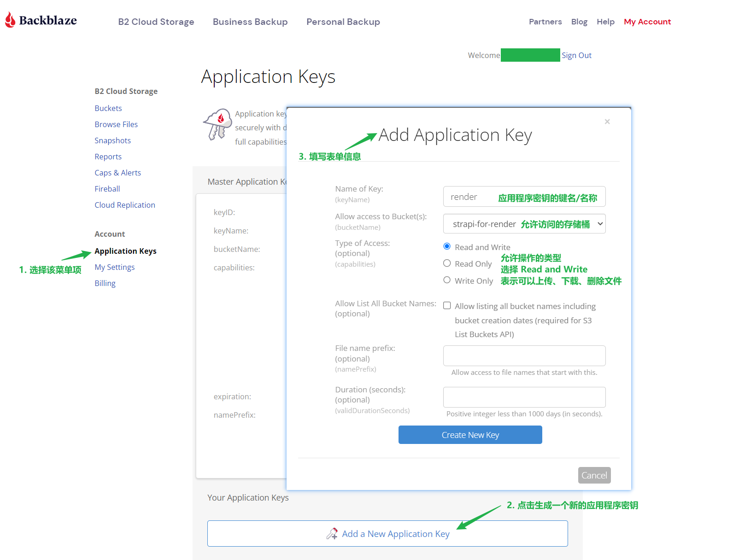
Task: Open Billing in the sidebar
Action: coord(105,283)
